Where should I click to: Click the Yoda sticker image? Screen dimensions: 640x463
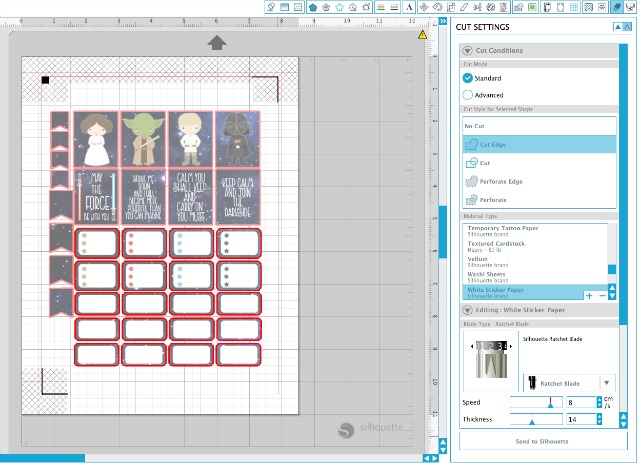point(144,139)
